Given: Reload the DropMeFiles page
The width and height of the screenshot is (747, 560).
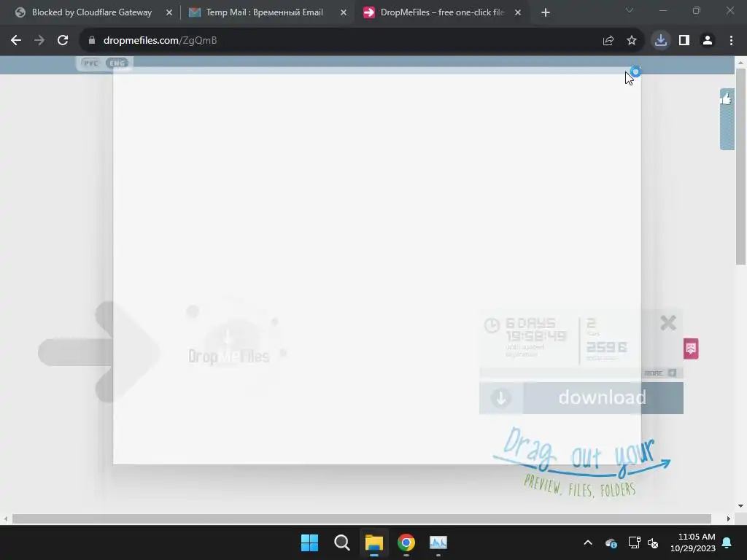Looking at the screenshot, I should click(x=63, y=41).
